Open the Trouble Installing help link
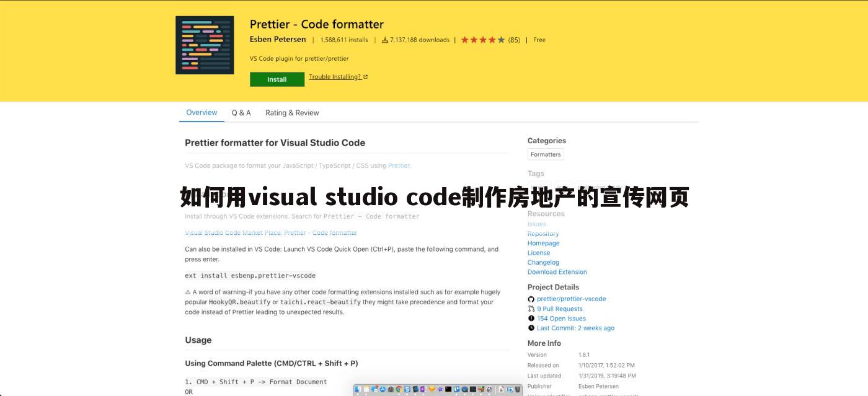Screen dimensions: 868x396 (335, 77)
